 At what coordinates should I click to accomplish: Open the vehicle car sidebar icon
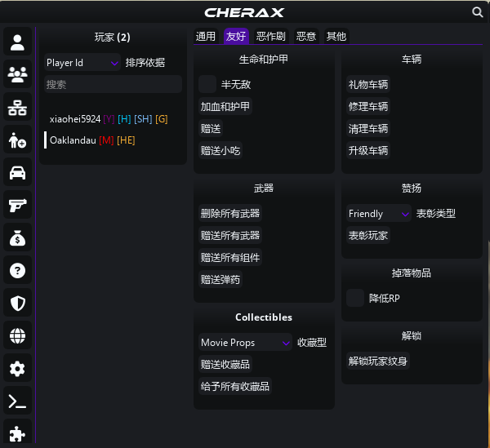(17, 172)
